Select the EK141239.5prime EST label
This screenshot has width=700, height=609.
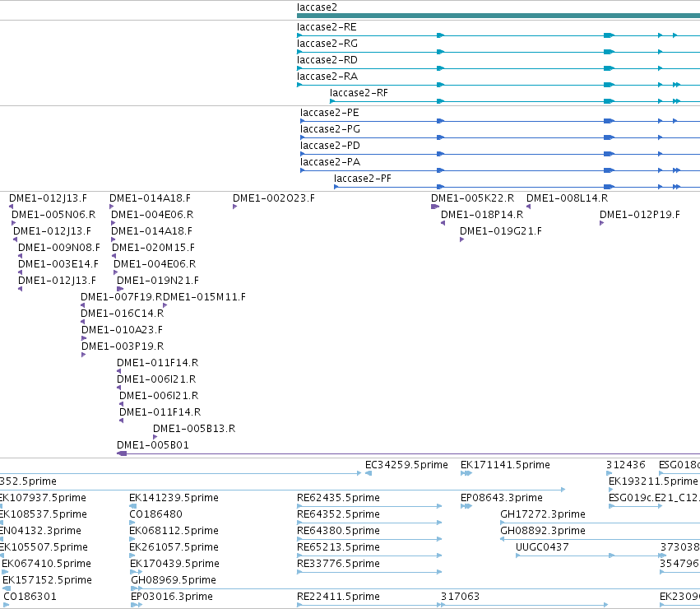click(174, 499)
